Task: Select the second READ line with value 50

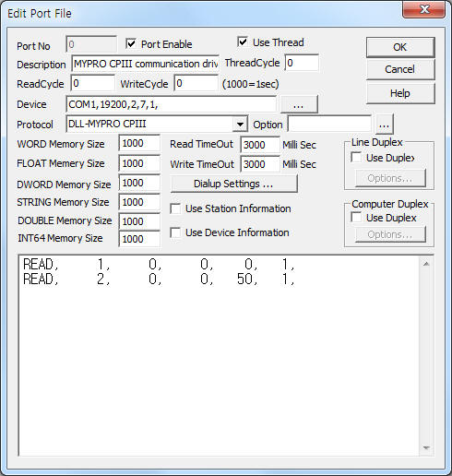Action: 159,279
